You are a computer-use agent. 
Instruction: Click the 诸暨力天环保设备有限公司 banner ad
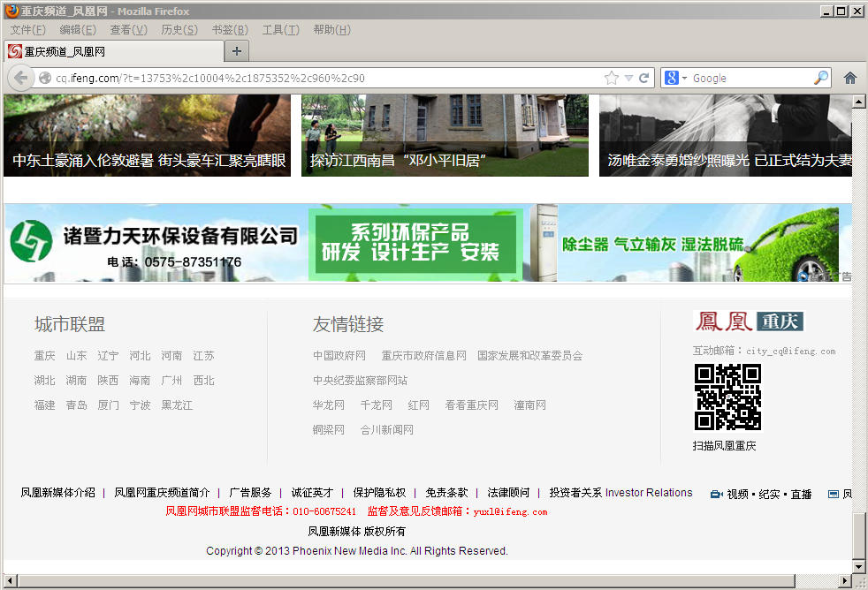(429, 244)
